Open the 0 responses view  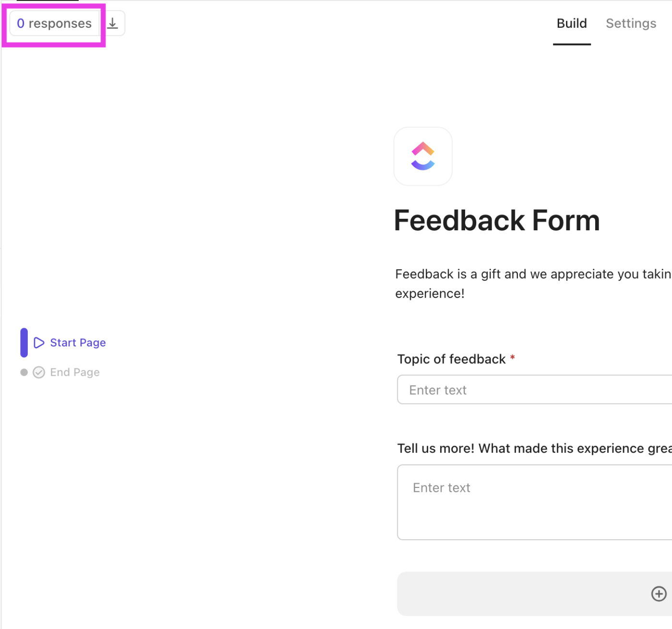click(x=54, y=24)
